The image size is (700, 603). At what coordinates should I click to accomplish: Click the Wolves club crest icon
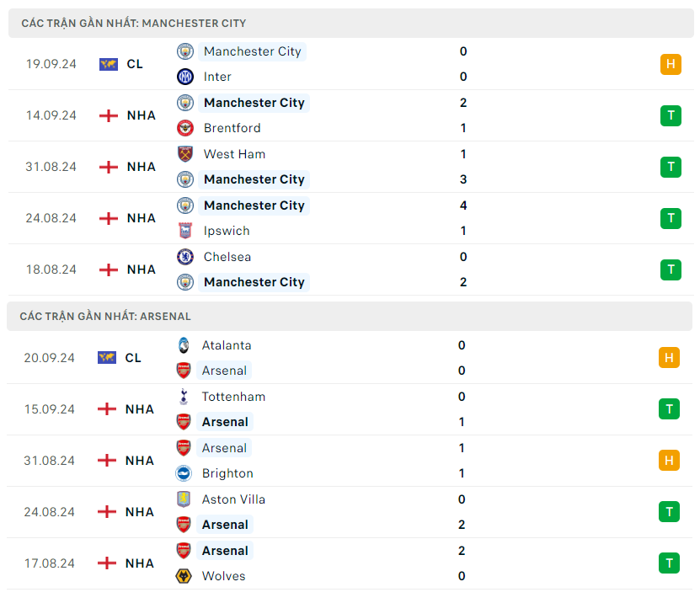184,576
